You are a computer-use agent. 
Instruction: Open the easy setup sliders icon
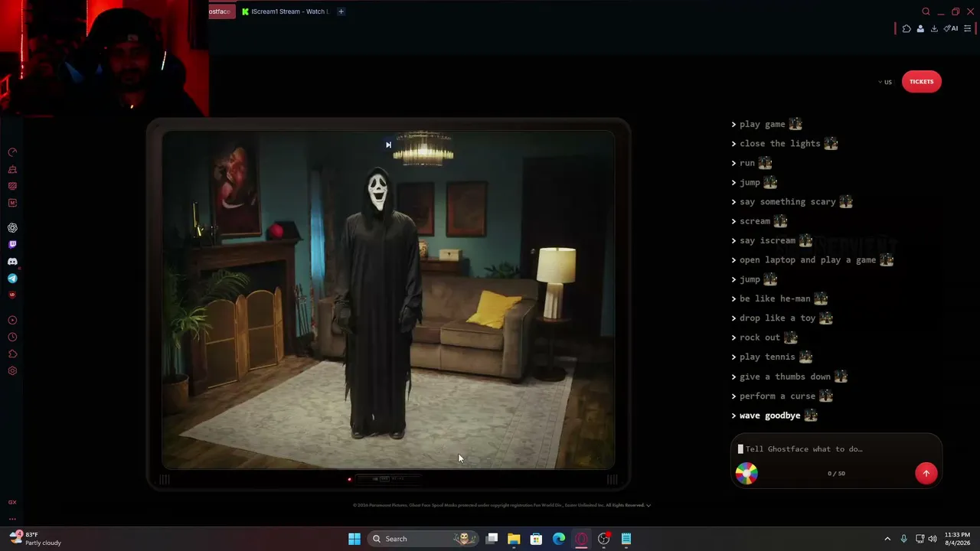click(x=967, y=28)
